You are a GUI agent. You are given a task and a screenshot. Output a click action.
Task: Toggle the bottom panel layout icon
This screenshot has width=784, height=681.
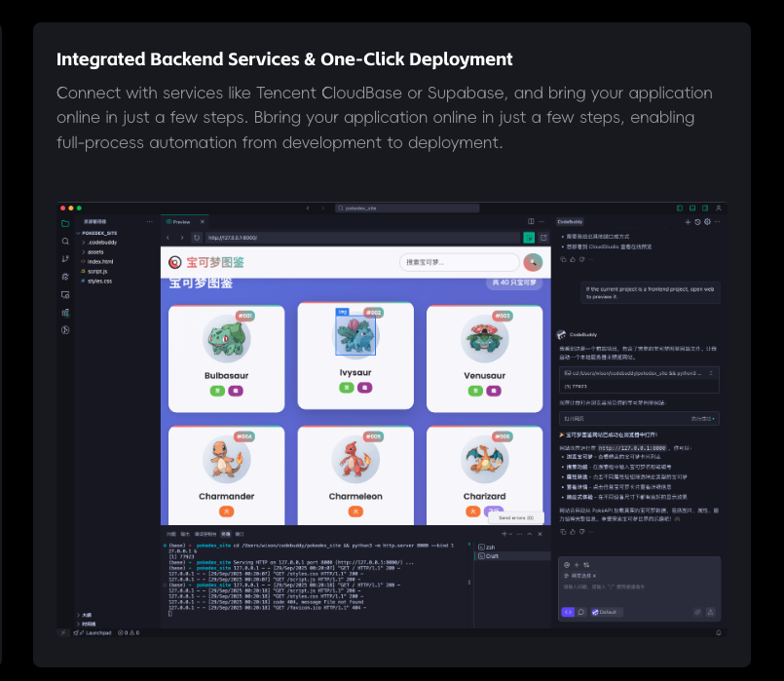click(692, 208)
